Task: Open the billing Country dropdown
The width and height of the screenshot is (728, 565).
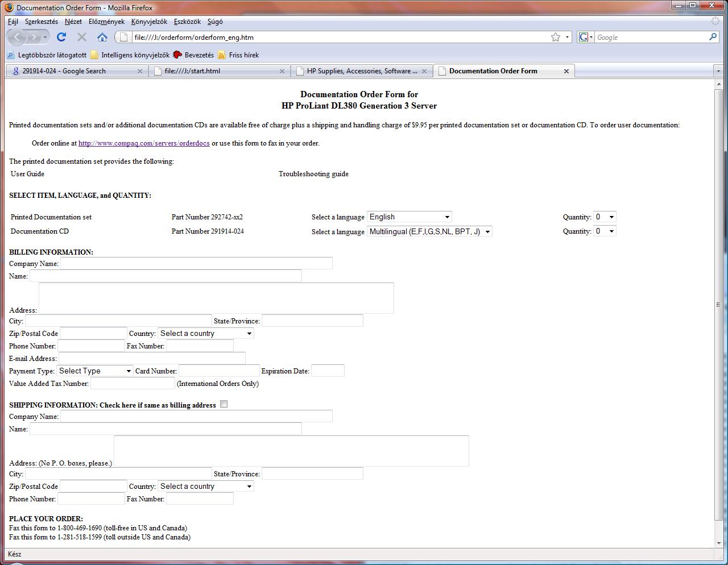Action: pos(205,333)
